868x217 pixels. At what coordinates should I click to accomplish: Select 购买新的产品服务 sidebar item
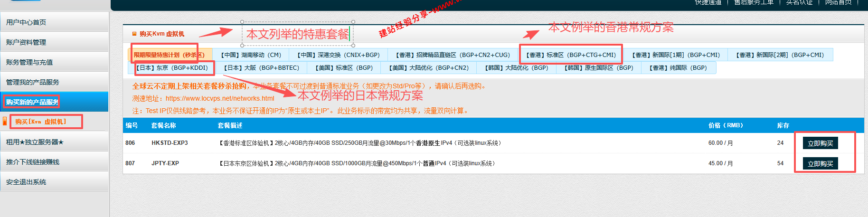(x=54, y=102)
